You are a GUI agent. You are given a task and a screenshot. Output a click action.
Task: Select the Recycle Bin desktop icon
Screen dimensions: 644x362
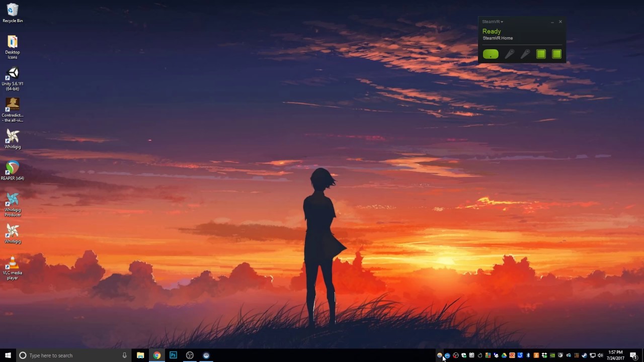[x=13, y=13]
